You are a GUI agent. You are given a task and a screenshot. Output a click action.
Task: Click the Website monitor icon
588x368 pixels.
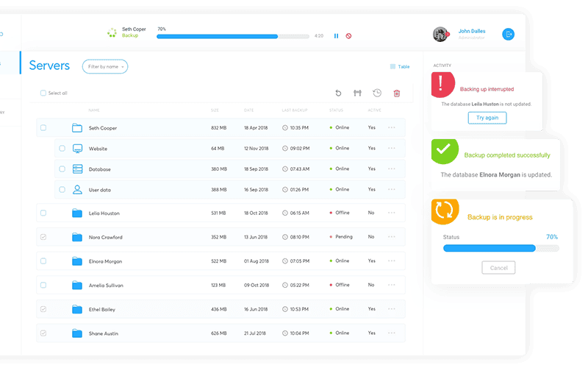[x=77, y=148]
